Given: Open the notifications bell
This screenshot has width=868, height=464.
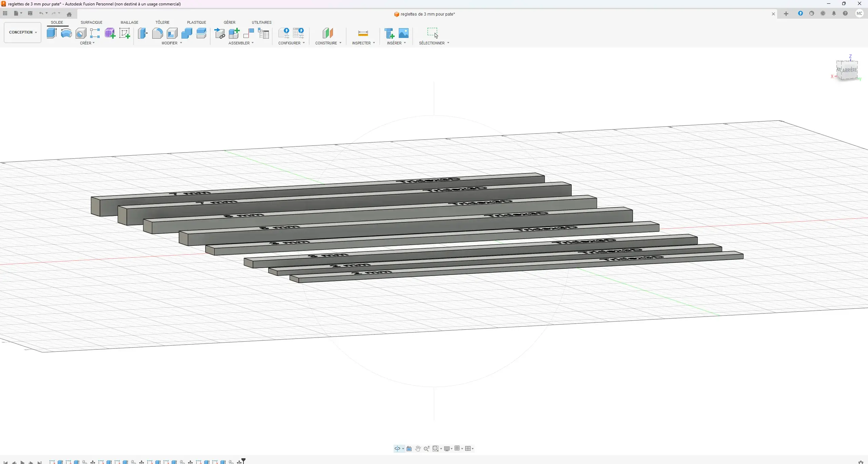Looking at the screenshot, I should (834, 14).
